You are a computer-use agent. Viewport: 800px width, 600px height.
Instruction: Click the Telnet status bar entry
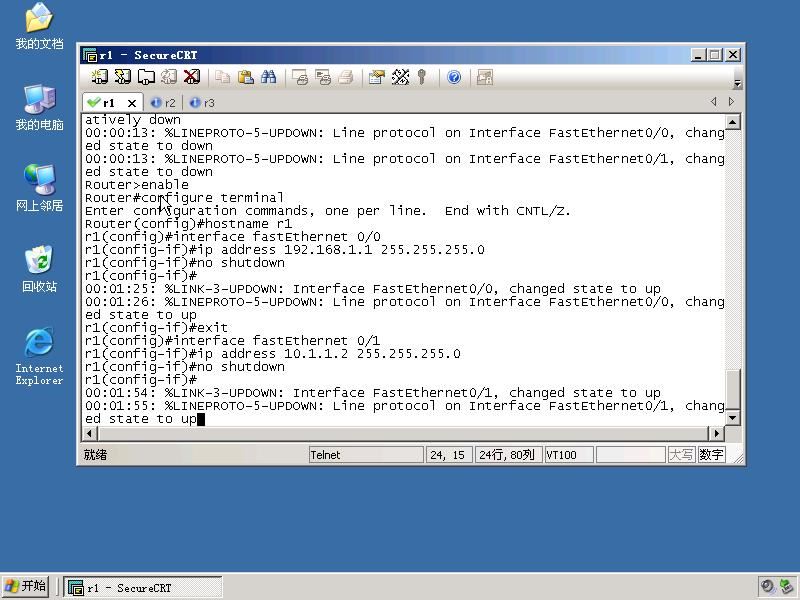point(366,455)
